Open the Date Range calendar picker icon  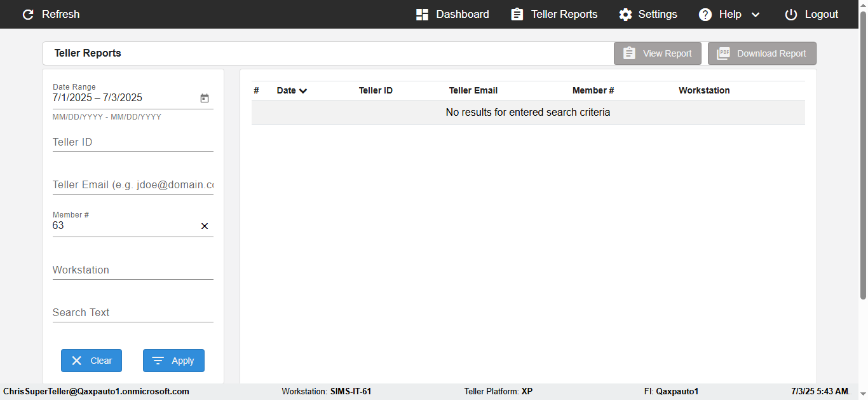(x=205, y=99)
